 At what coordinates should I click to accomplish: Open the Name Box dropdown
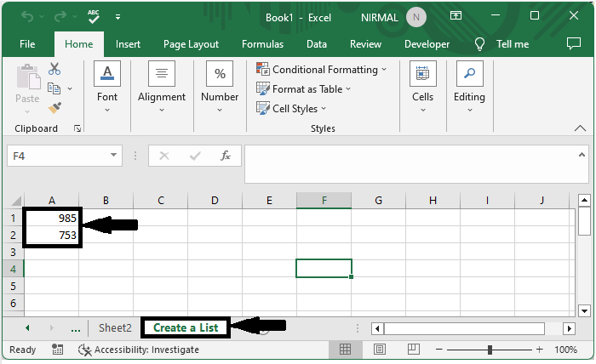click(114, 156)
